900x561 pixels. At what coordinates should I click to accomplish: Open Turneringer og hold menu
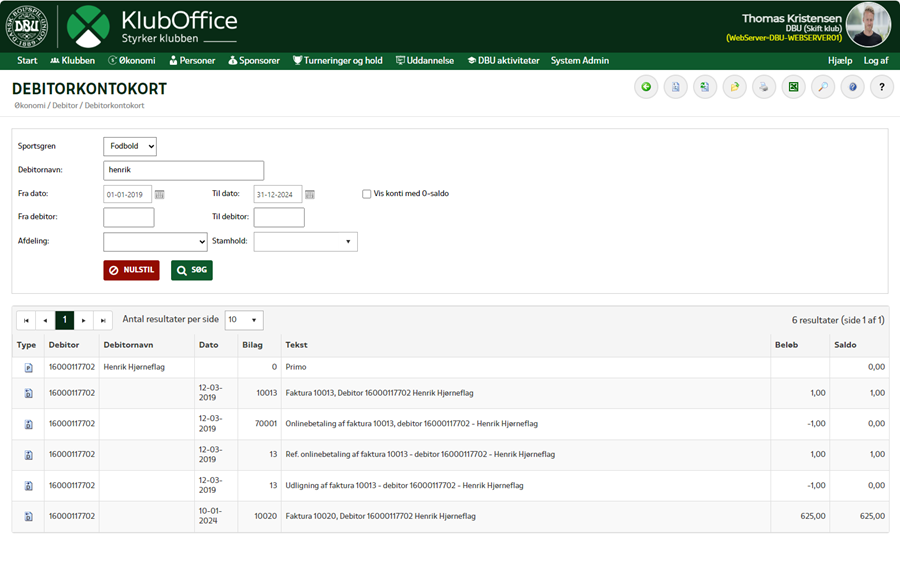(338, 61)
